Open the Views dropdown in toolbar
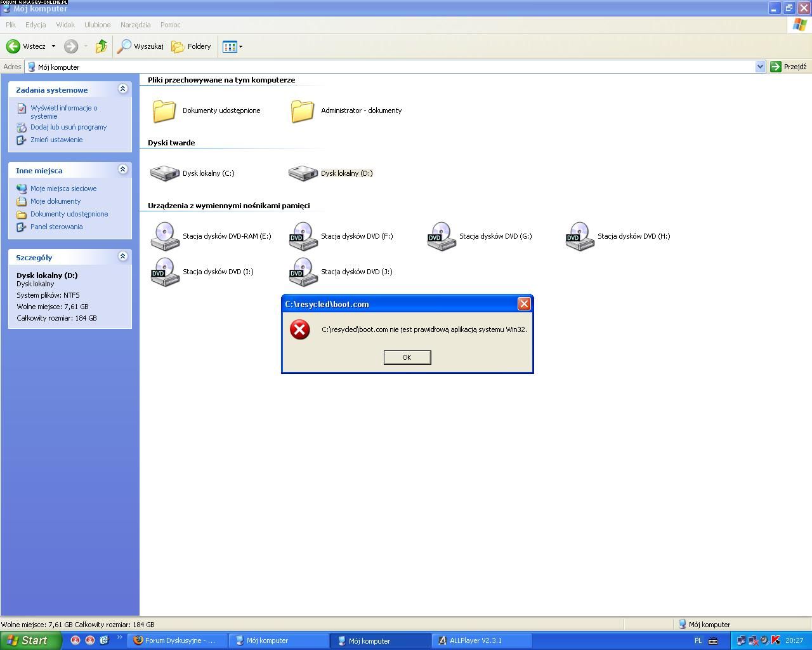The height and width of the screenshot is (650, 812). coord(232,46)
